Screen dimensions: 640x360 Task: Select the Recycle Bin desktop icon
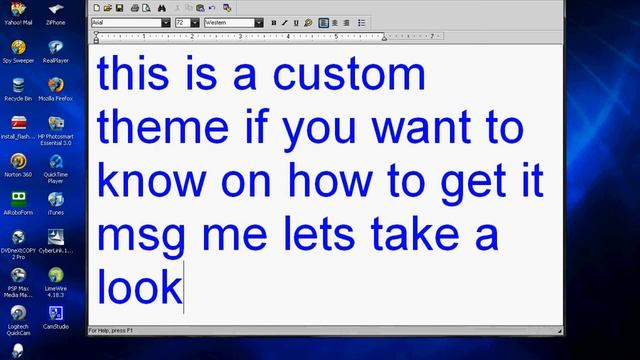pos(18,90)
